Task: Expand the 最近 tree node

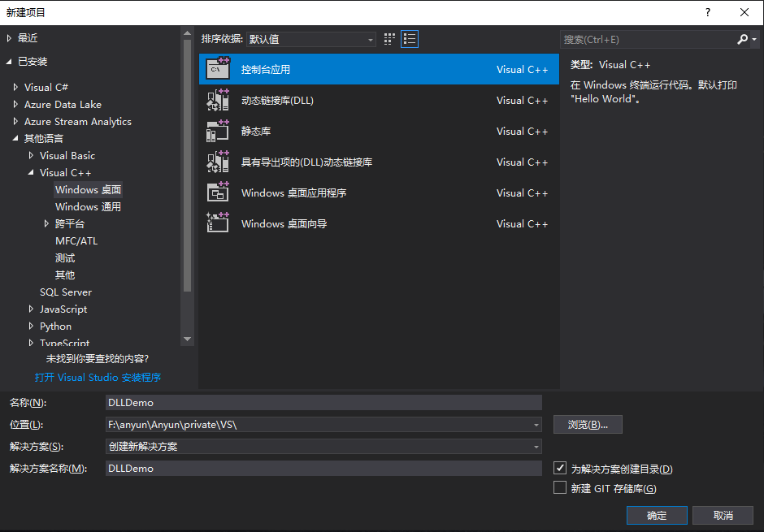Action: [9, 38]
